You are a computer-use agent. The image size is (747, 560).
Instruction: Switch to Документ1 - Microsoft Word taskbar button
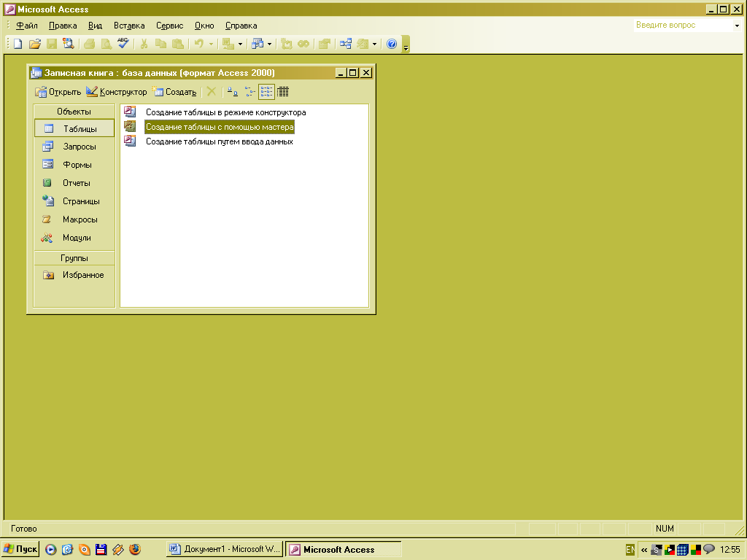point(225,549)
